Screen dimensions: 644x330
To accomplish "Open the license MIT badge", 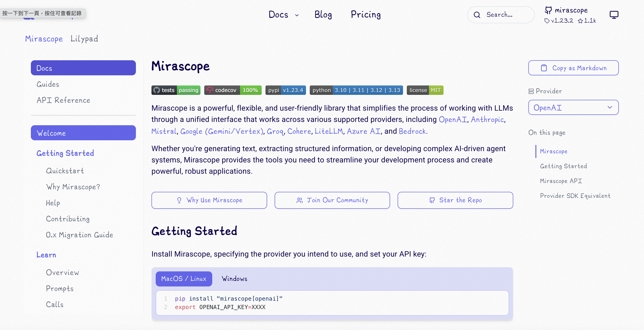I will click(x=425, y=90).
